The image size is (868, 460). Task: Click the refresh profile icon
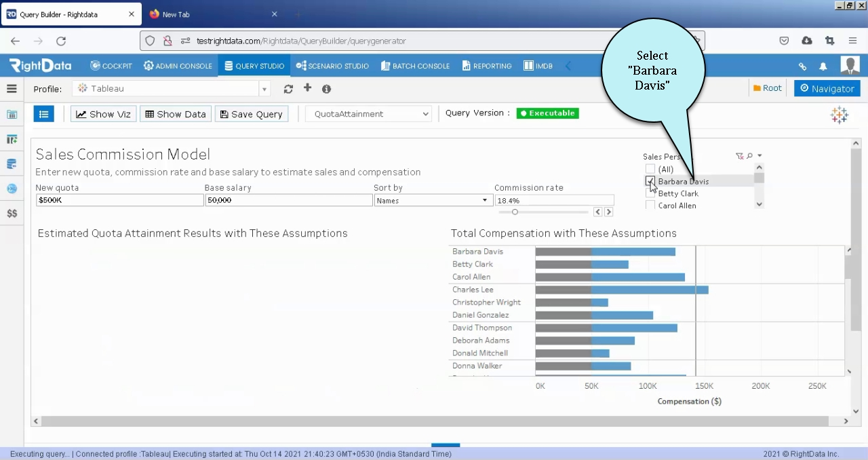pos(288,89)
